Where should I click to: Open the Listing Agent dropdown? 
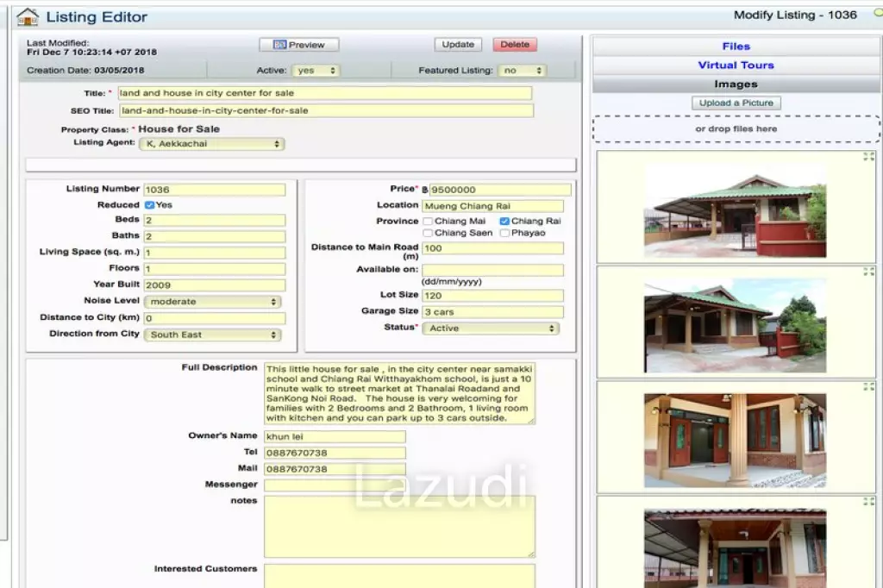[x=212, y=144]
